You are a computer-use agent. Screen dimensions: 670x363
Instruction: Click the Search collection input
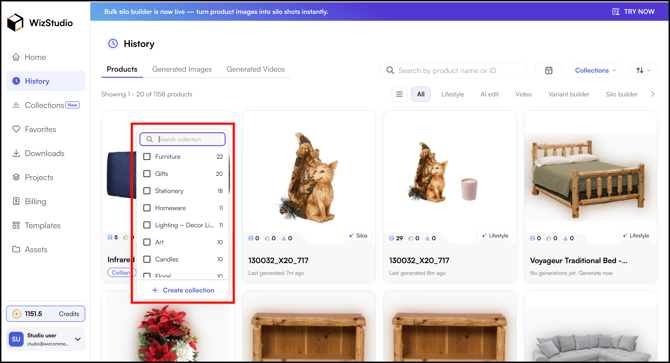click(182, 139)
